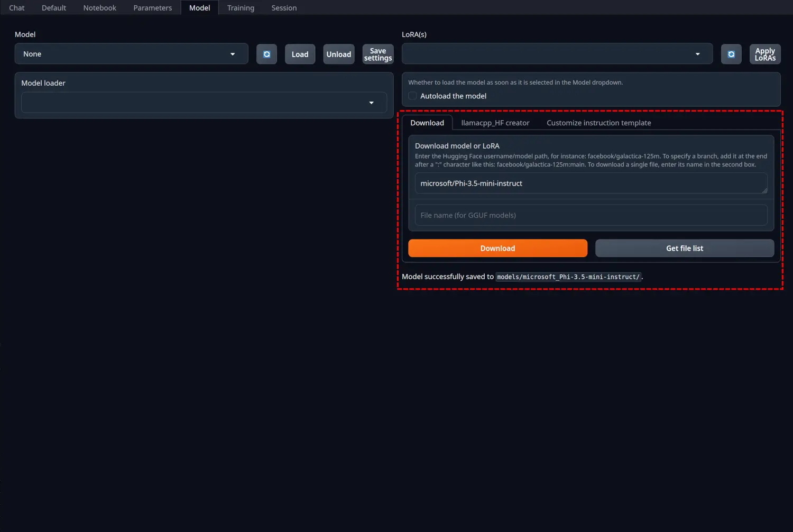Enable Autoload the model checkbox
793x532 pixels.
click(413, 96)
